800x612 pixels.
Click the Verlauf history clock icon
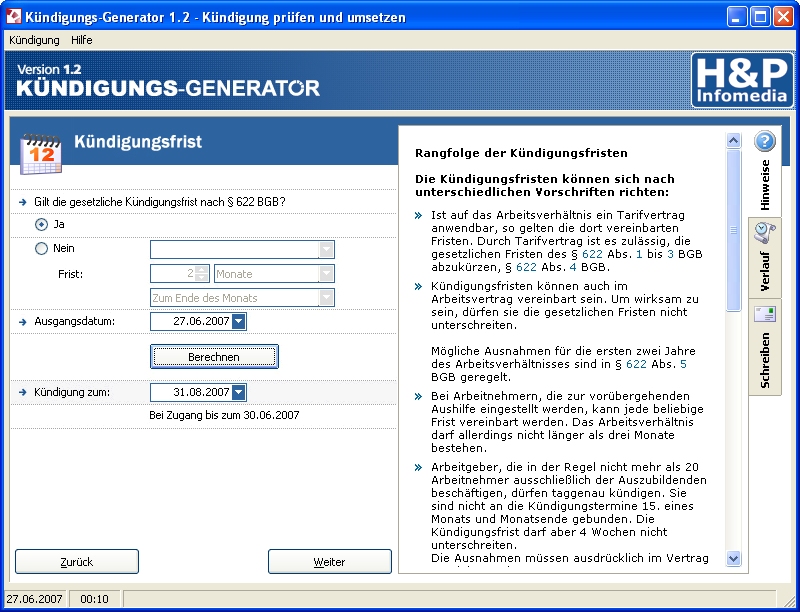point(764,232)
